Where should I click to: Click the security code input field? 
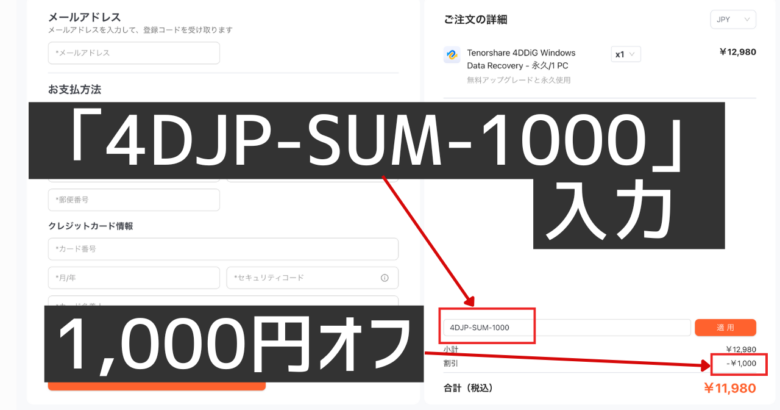(x=312, y=278)
